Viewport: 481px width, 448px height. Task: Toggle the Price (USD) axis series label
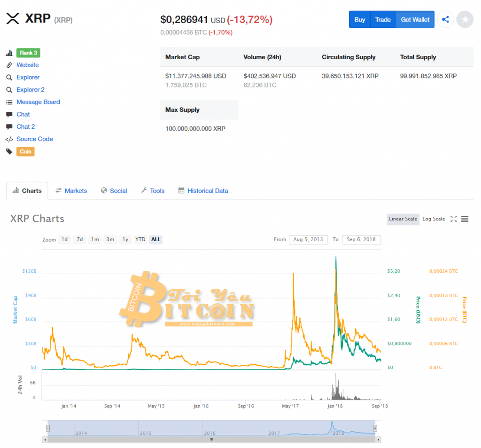click(x=418, y=309)
